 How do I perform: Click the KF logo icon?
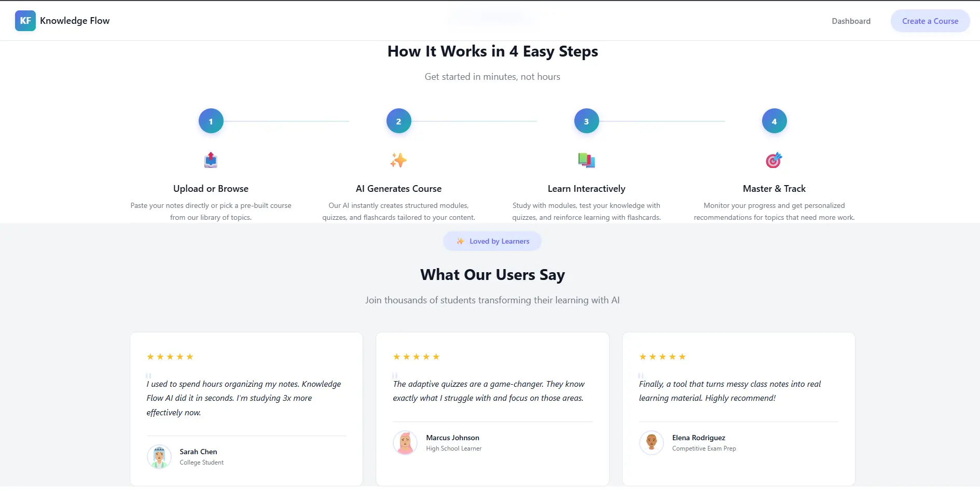[25, 21]
